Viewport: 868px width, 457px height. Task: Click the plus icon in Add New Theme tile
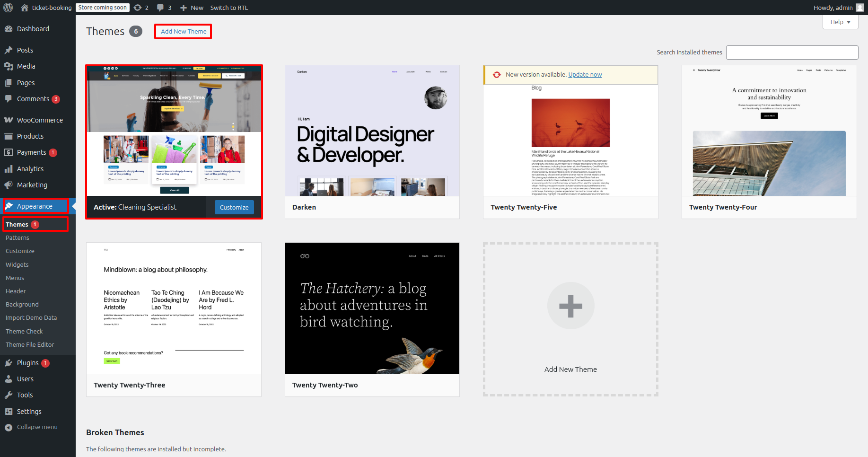(570, 306)
